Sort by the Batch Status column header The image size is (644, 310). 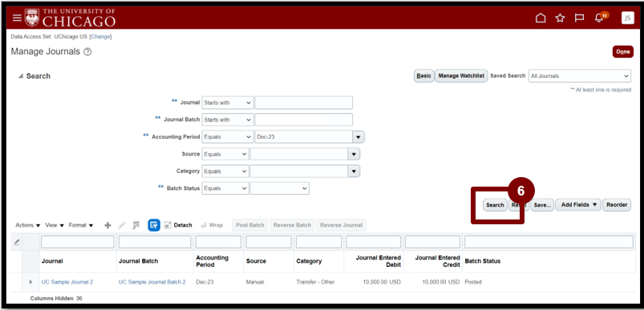(x=483, y=261)
